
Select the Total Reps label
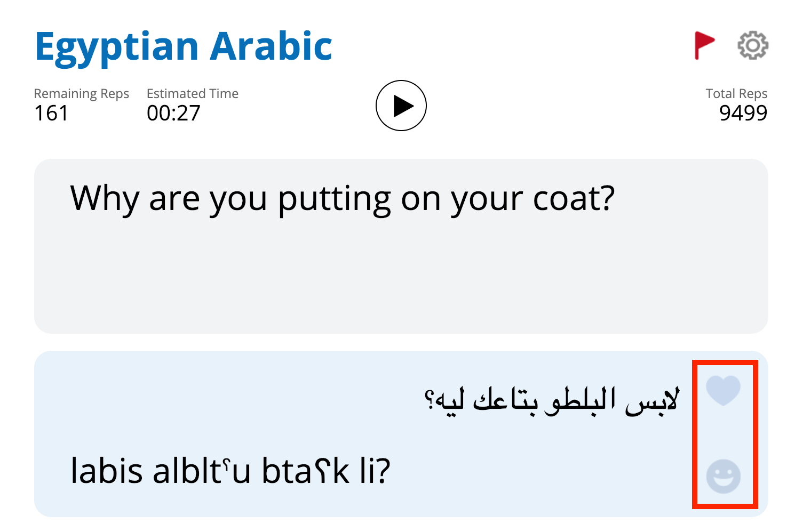736,94
